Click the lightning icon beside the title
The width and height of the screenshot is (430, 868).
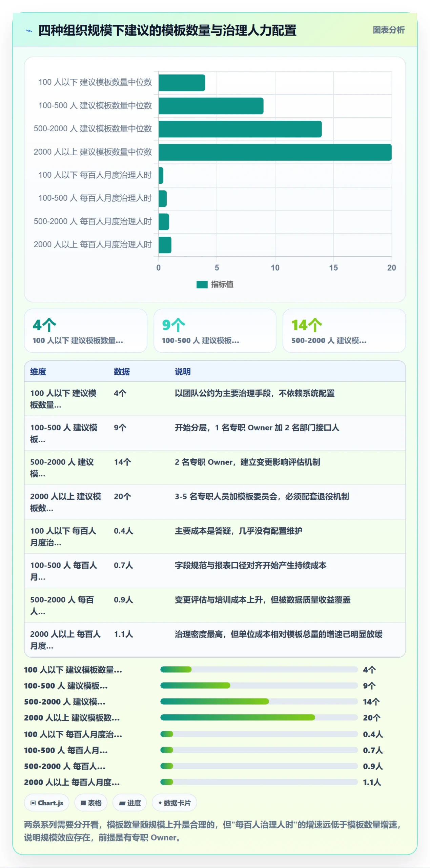[x=29, y=31]
